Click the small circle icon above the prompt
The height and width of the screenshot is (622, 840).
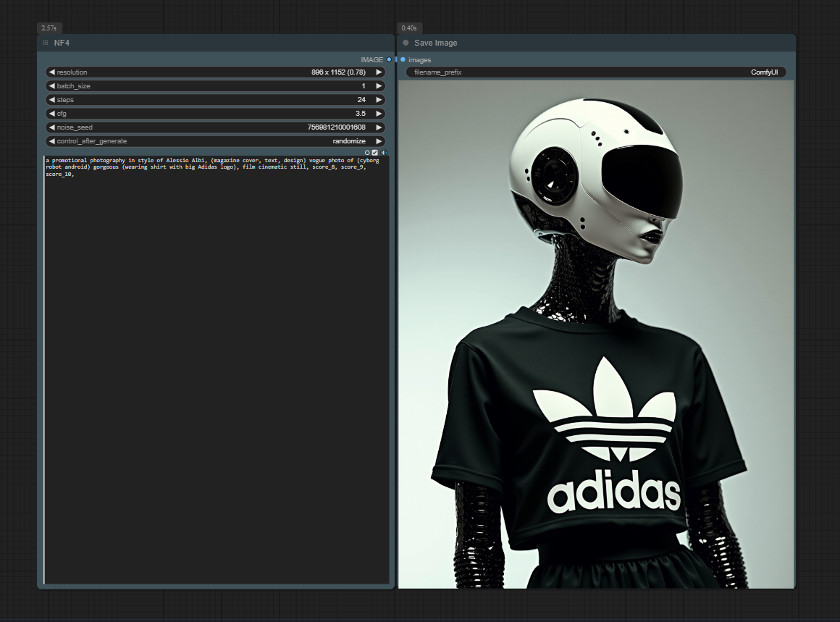[x=367, y=153]
